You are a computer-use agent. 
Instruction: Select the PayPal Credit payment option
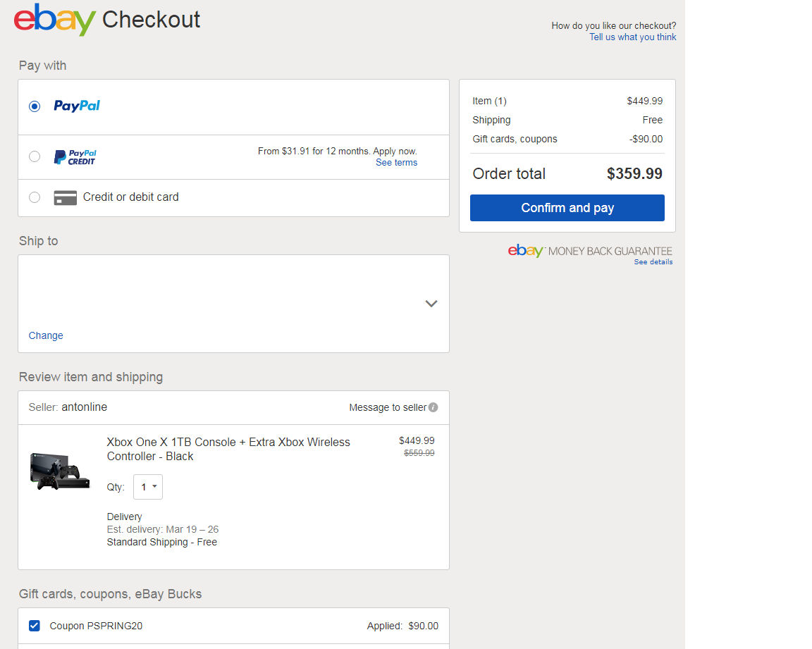pos(34,156)
